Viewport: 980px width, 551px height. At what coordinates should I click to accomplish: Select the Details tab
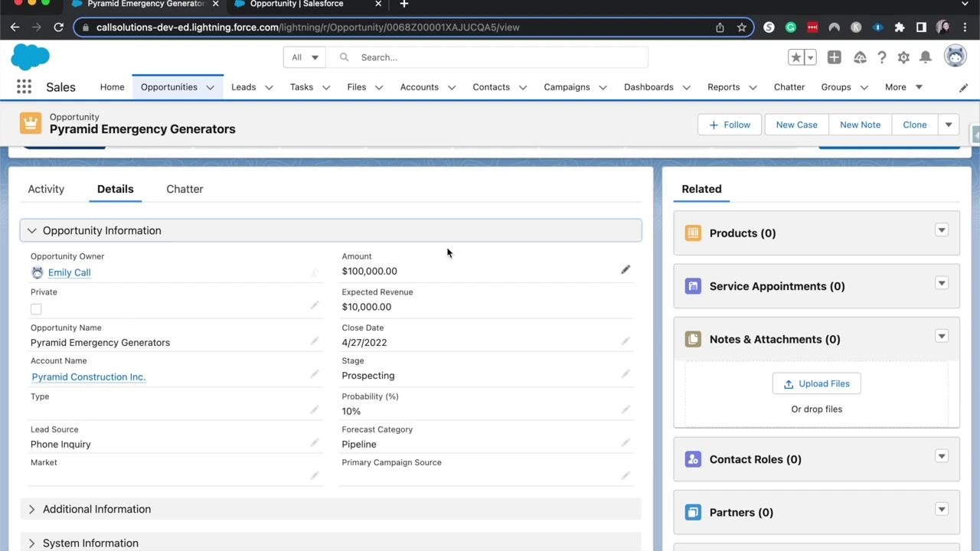pyautogui.click(x=116, y=189)
